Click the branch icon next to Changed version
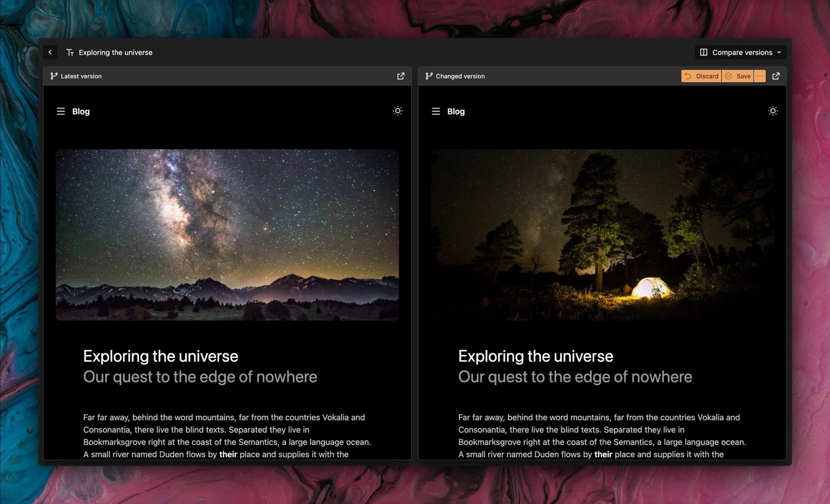Image resolution: width=830 pixels, height=504 pixels. coord(429,76)
